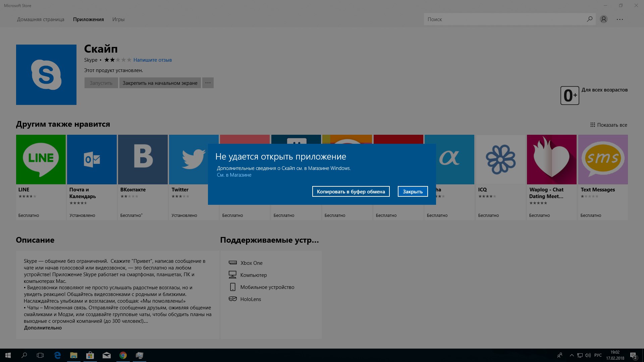Image resolution: width=644 pixels, height=362 pixels.
Task: Open the Action Center notifications icon
Action: pos(633,355)
